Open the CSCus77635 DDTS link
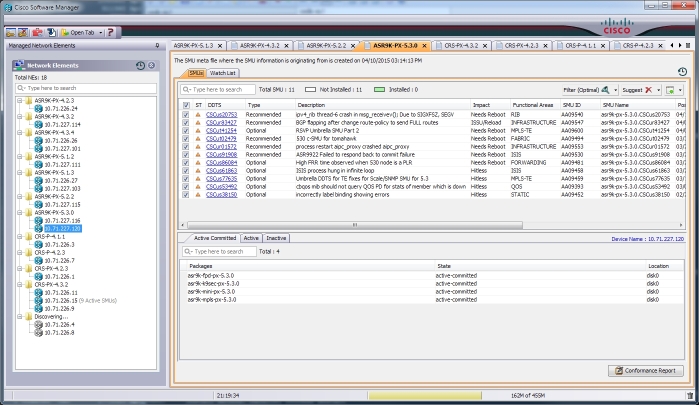Image resolution: width=699 pixels, height=405 pixels. point(222,179)
